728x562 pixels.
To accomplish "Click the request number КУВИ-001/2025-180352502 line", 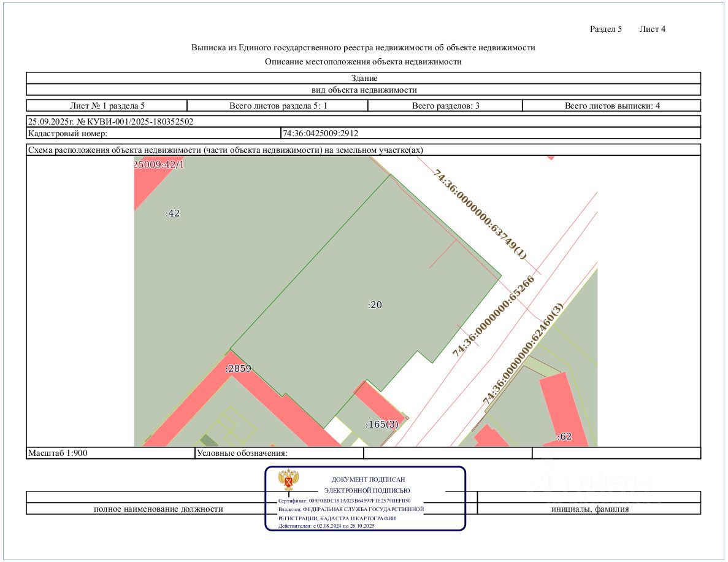I will (110, 121).
